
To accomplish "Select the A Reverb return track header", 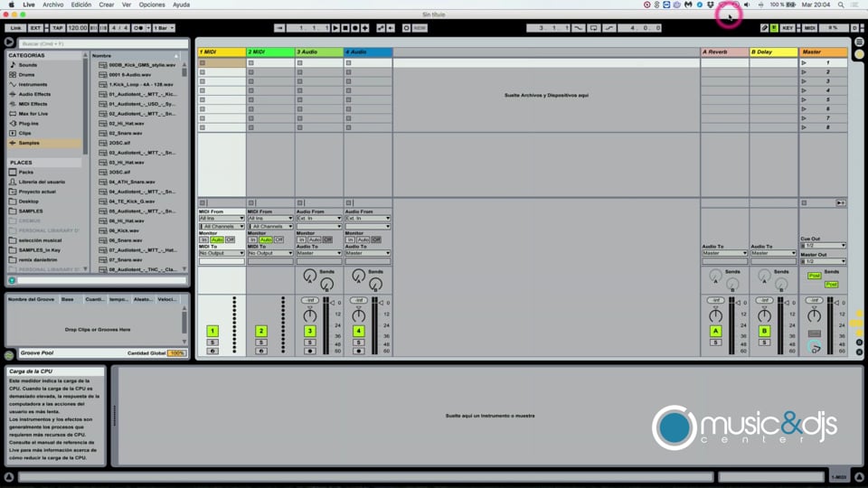I will pos(724,52).
